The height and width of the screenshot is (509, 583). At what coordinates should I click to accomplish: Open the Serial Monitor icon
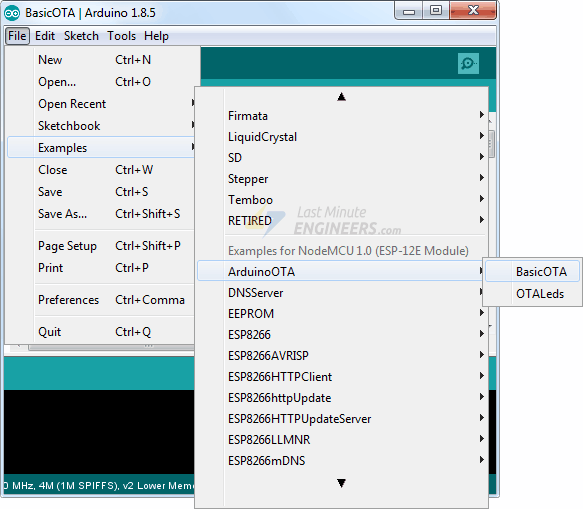click(468, 64)
